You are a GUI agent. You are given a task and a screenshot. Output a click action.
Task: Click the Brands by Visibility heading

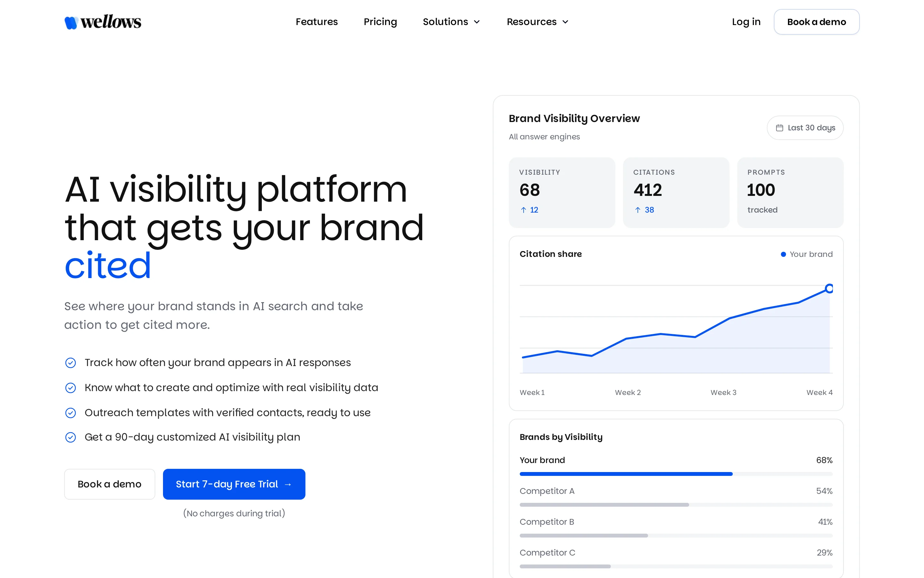561,437
